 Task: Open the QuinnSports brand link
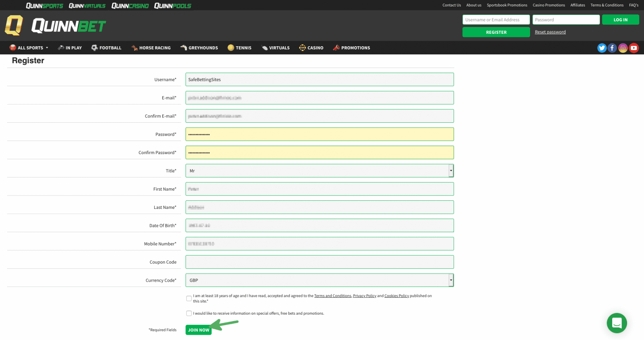point(44,6)
